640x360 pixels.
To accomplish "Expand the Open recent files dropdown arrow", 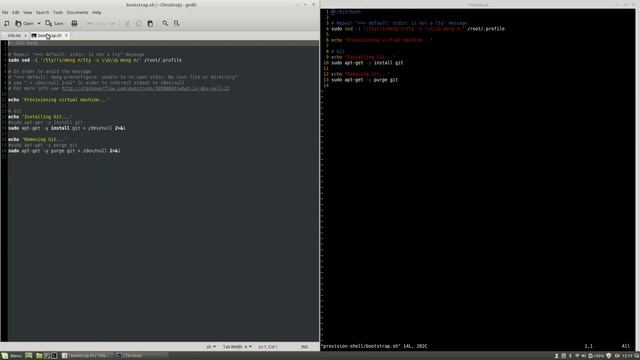I will tap(39, 23).
